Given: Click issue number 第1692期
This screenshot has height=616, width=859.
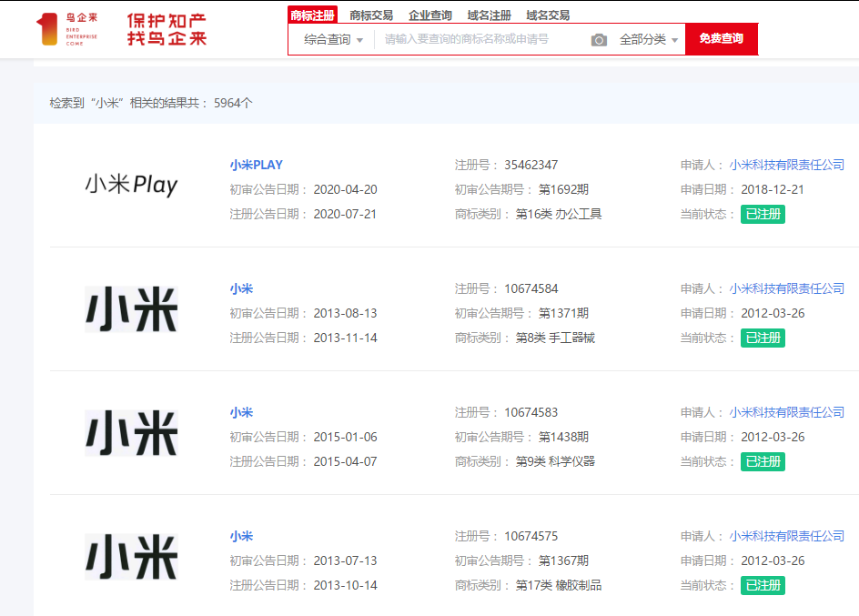Looking at the screenshot, I should coord(563,189).
